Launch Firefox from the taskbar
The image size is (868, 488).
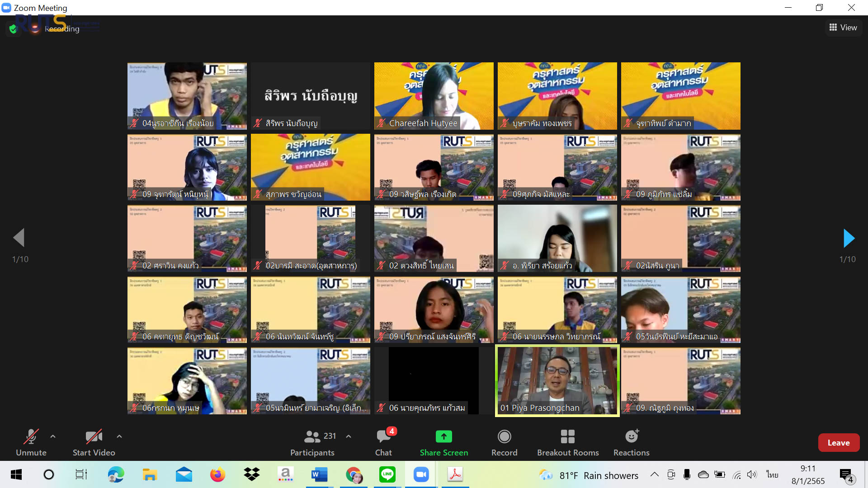[x=217, y=474]
